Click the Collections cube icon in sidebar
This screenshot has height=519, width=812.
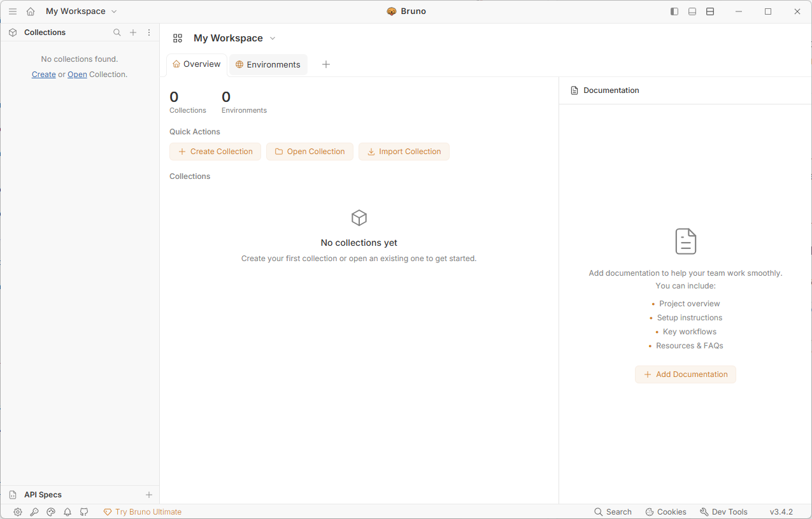pos(13,32)
